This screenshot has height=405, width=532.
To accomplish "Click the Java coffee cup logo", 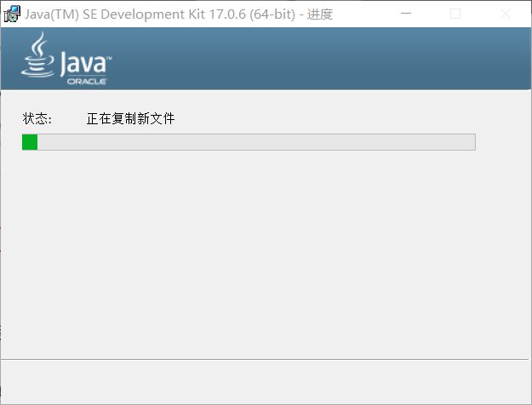I will pyautogui.click(x=37, y=54).
